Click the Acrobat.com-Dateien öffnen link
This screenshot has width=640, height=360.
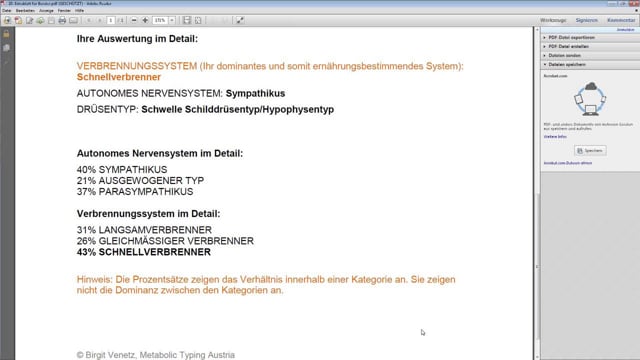[x=568, y=163]
